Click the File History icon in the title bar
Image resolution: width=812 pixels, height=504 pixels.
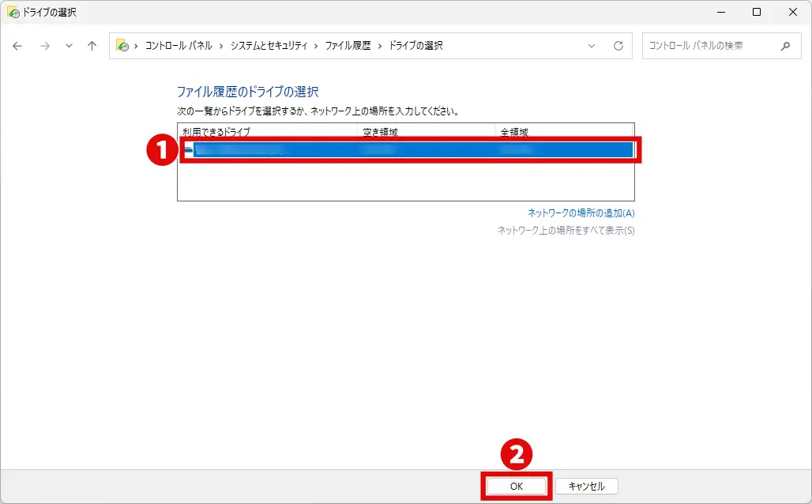(11, 13)
